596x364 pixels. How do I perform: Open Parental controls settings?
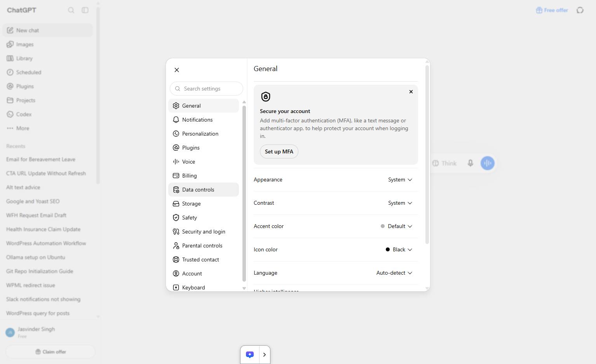[204, 246]
